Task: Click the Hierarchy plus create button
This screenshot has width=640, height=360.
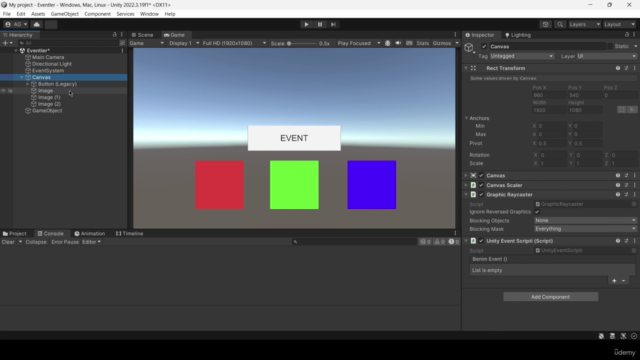Action: coord(6,43)
